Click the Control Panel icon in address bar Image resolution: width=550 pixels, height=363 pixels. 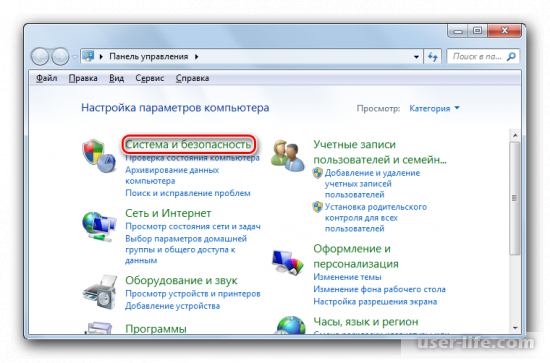coord(88,56)
